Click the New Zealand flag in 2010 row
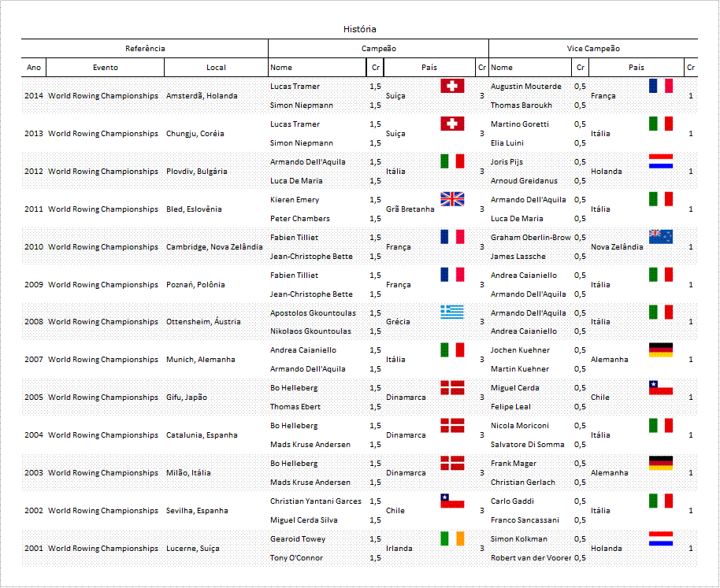720x588 pixels. coord(661,237)
